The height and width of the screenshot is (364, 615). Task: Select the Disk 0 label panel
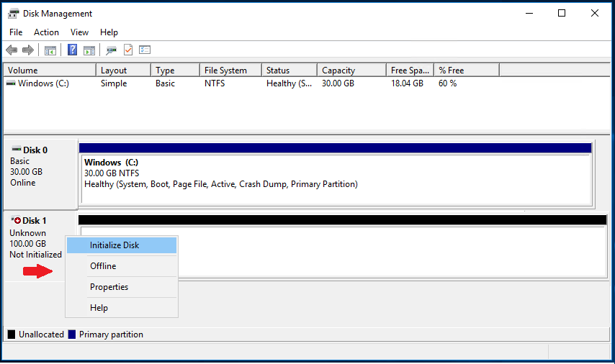click(41, 174)
